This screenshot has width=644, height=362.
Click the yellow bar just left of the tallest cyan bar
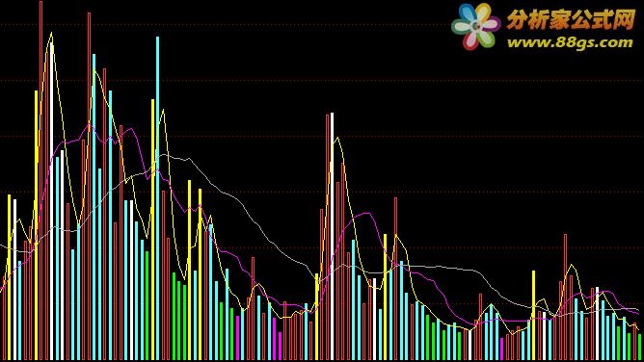(152, 229)
